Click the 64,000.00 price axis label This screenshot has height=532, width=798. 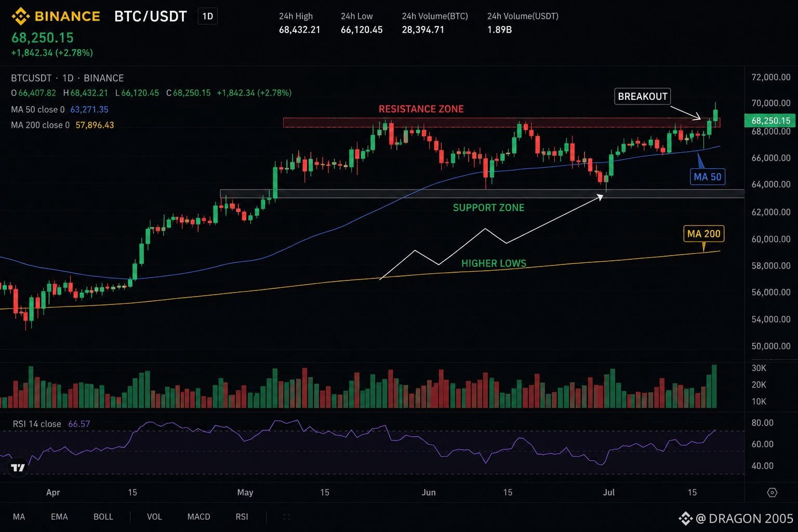[x=771, y=184]
